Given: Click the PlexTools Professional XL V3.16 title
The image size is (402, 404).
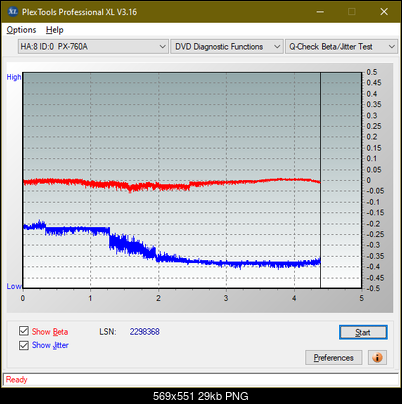Looking at the screenshot, I should click(79, 12).
